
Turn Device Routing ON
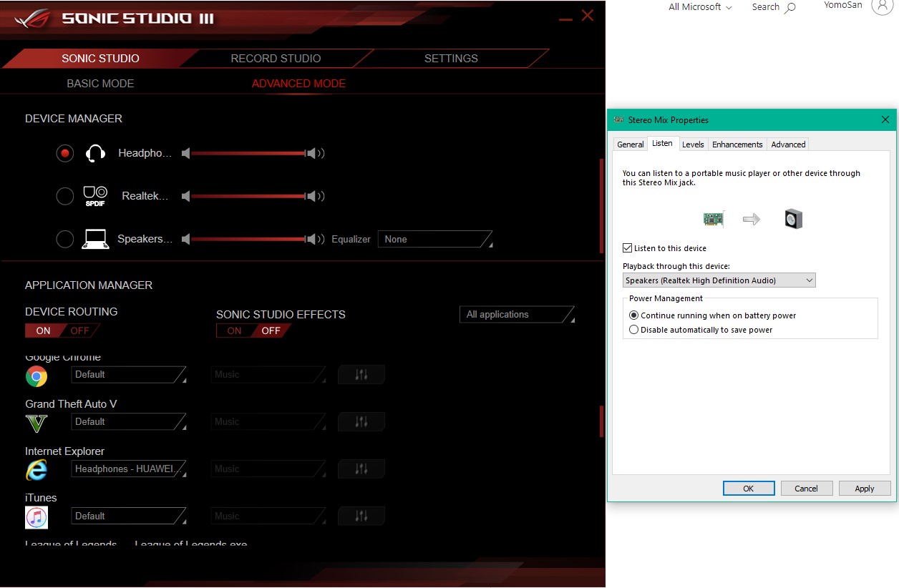click(x=44, y=330)
